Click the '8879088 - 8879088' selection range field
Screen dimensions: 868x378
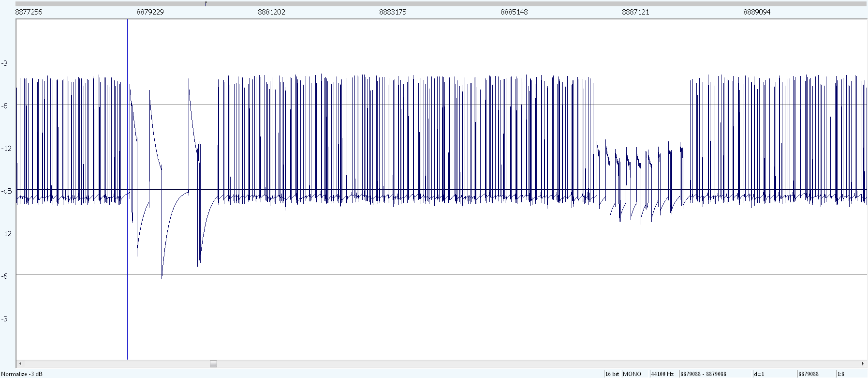click(716, 374)
